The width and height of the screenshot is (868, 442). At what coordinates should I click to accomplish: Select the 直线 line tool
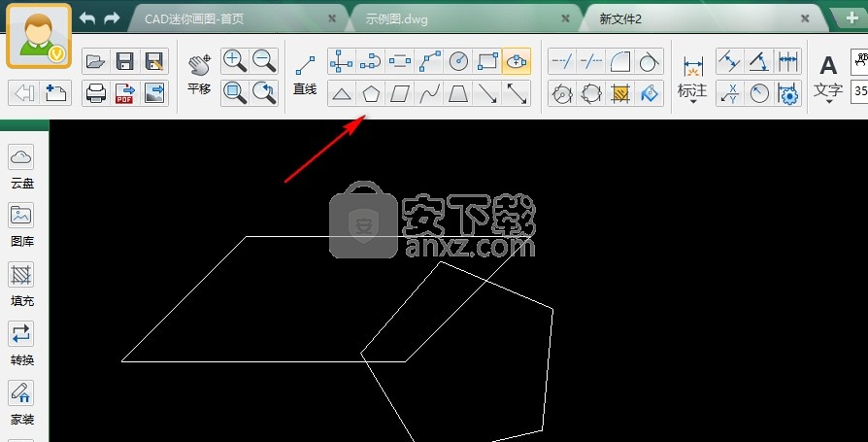click(305, 75)
